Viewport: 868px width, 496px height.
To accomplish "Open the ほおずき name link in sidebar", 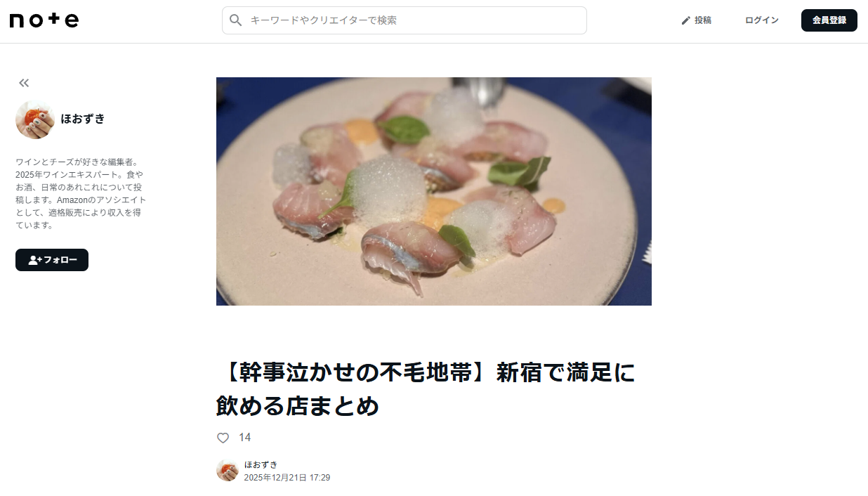I will 83,119.
